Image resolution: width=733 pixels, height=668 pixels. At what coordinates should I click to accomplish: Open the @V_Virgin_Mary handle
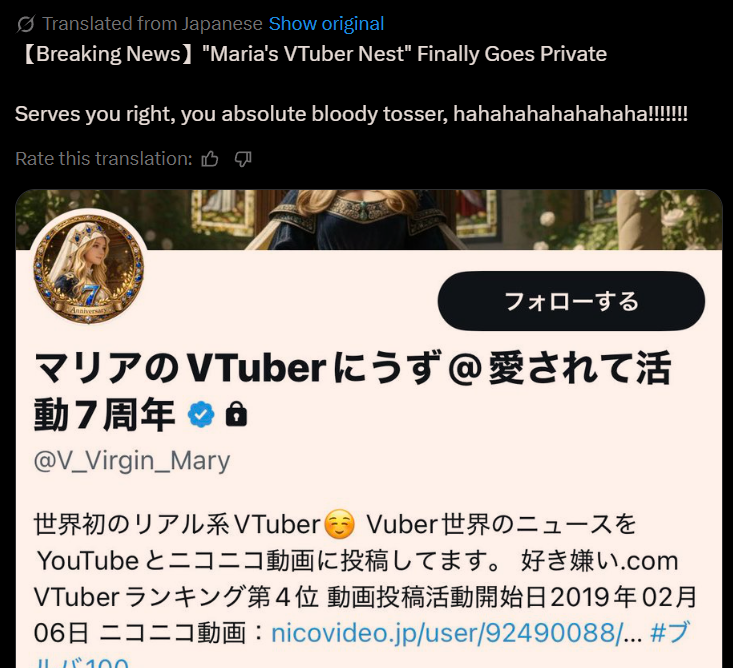click(132, 461)
